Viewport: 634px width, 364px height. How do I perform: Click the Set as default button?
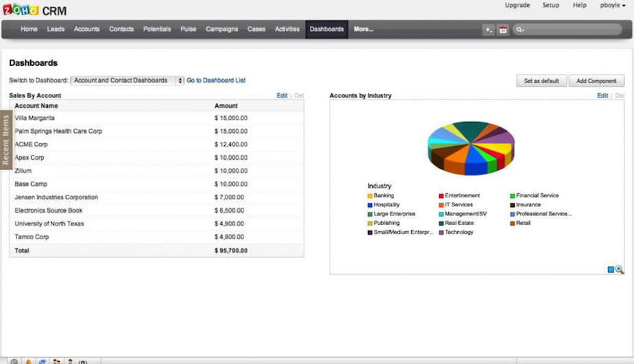541,81
